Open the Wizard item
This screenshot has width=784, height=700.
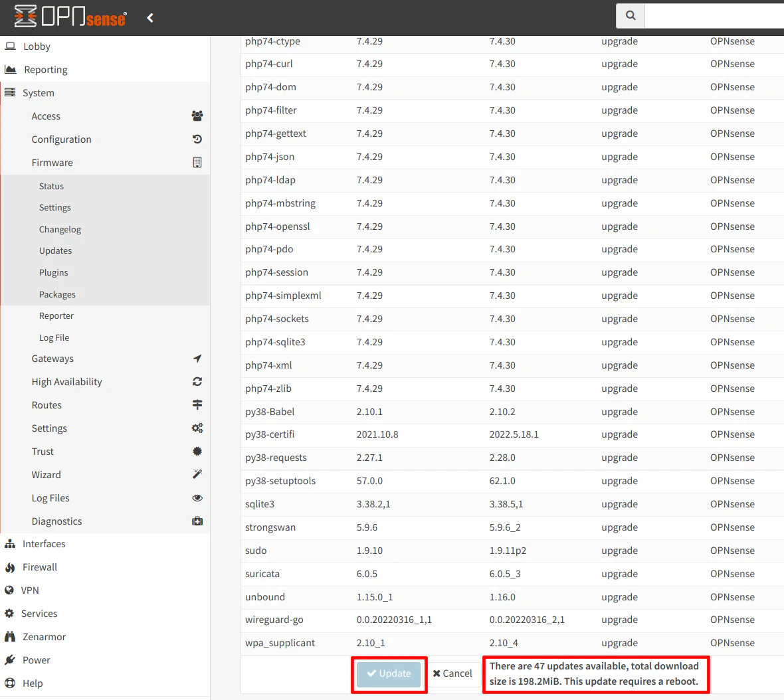pyautogui.click(x=46, y=475)
